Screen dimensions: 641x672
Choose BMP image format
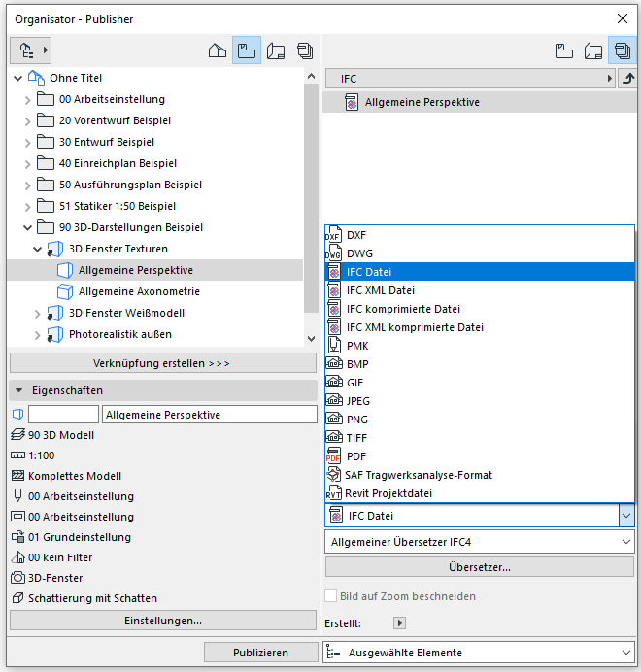click(480, 364)
